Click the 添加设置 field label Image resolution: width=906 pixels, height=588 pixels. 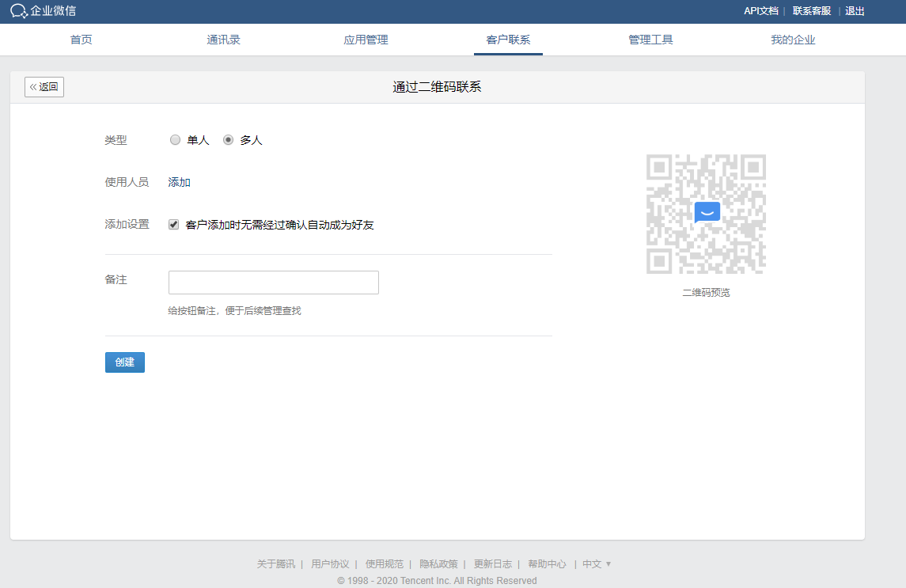(x=127, y=224)
